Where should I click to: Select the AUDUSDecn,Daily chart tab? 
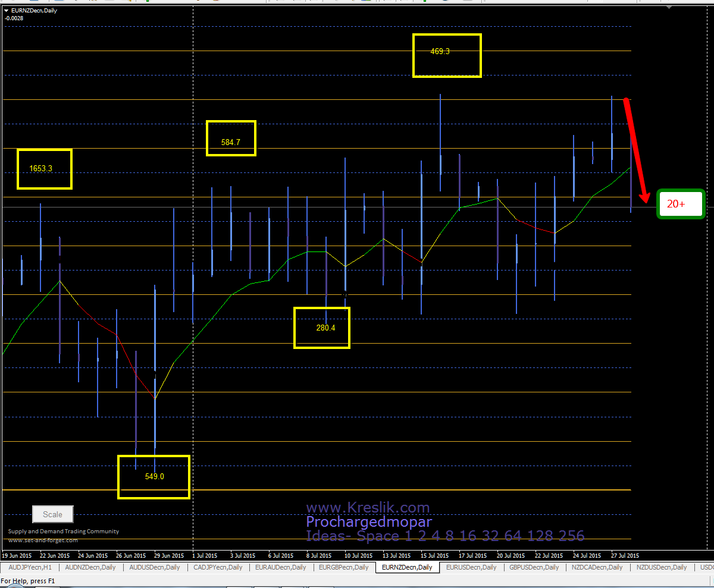tap(155, 567)
